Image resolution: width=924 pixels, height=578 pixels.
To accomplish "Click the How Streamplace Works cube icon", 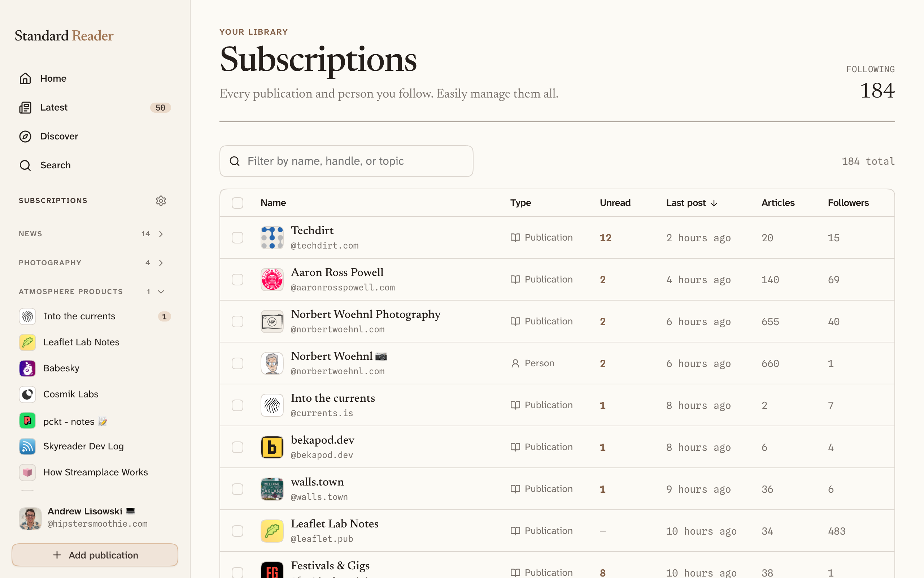I will [x=27, y=472].
